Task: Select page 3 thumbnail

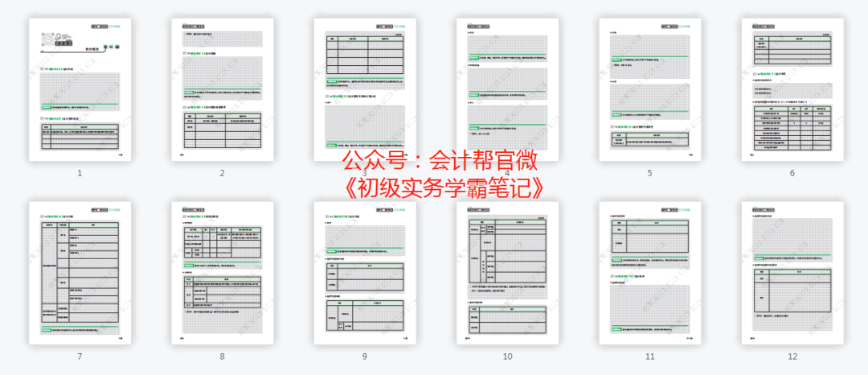Action: point(365,90)
